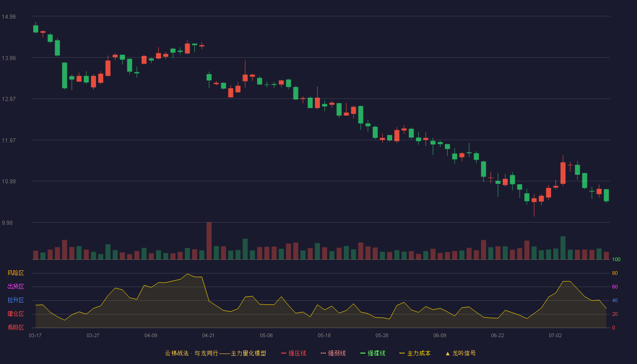Click the first green candlestick at 03-17
The image size is (637, 364).
(x=36, y=29)
